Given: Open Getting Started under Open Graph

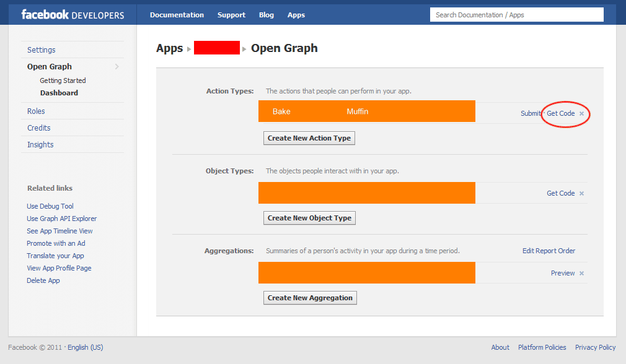Looking at the screenshot, I should (63, 80).
